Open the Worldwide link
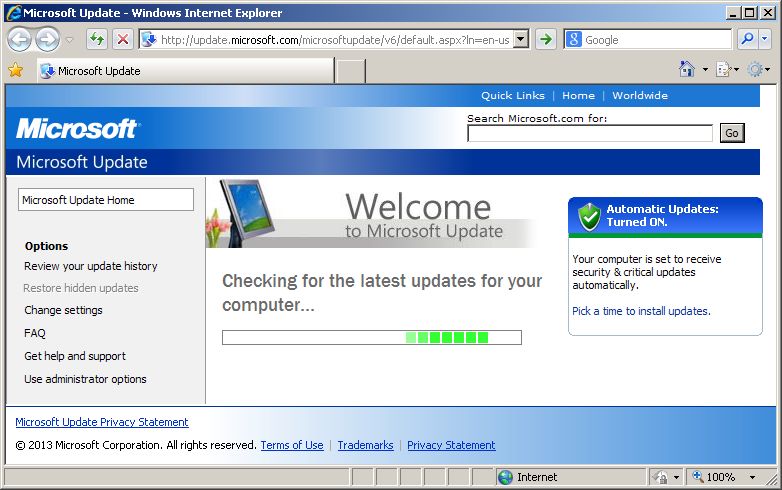This screenshot has width=782, height=490. click(x=640, y=95)
